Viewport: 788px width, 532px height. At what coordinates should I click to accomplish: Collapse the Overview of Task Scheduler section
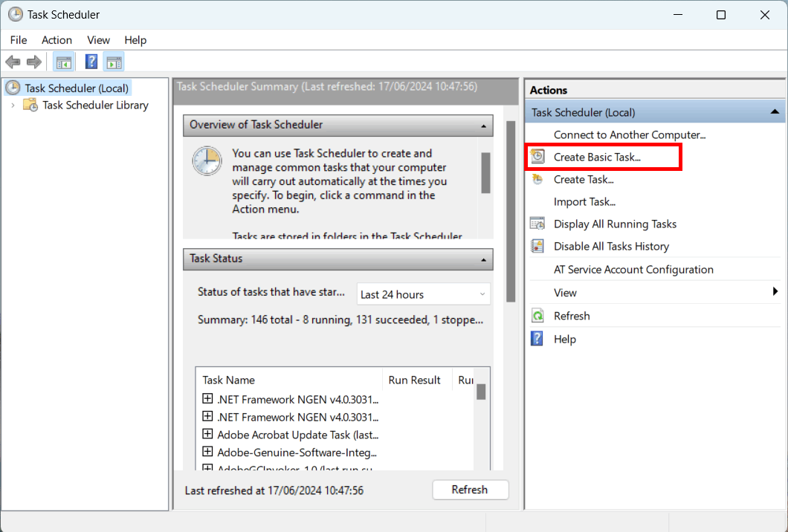point(484,126)
